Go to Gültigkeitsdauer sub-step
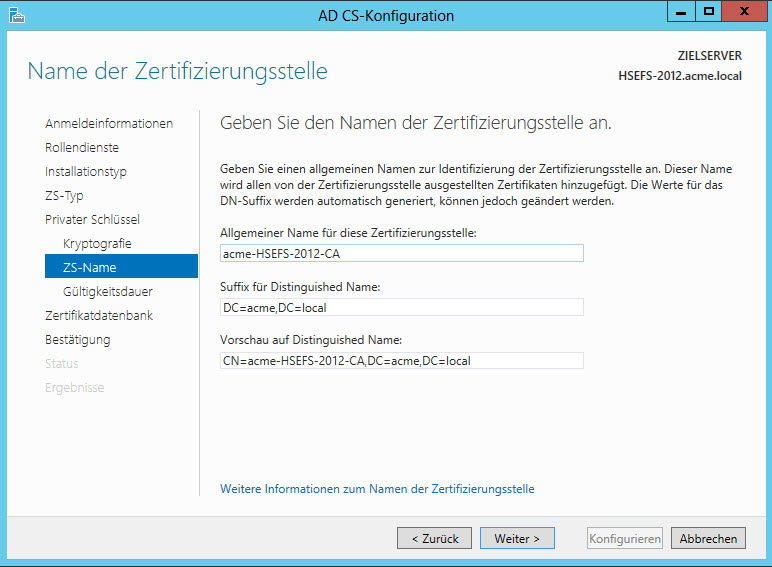 [x=107, y=291]
